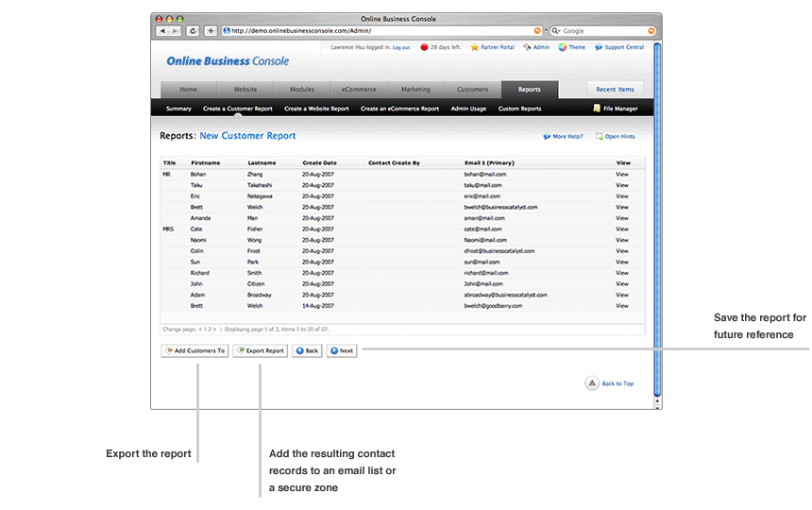Image resolution: width=812 pixels, height=510 pixels.
Task: Click the Support Central icon
Action: pyautogui.click(x=599, y=47)
